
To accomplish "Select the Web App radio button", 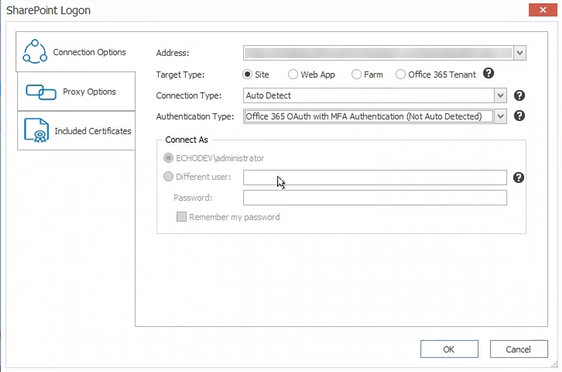I will tap(293, 75).
